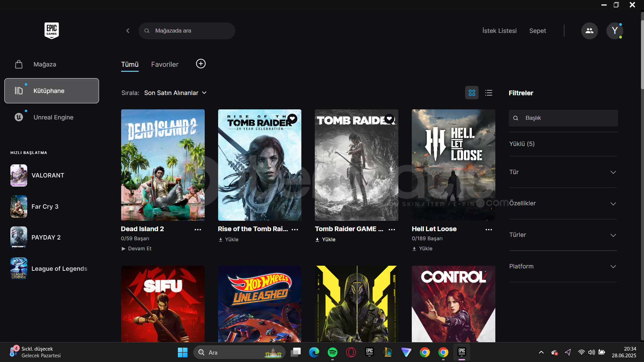This screenshot has width=644, height=362.
Task: Open Windows Start menu
Action: (183, 352)
